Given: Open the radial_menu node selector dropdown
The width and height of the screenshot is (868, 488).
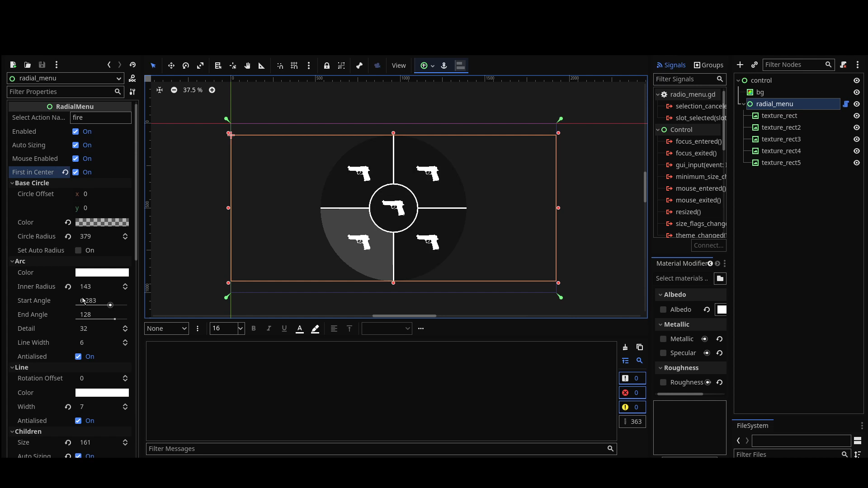Looking at the screenshot, I should click(66, 78).
